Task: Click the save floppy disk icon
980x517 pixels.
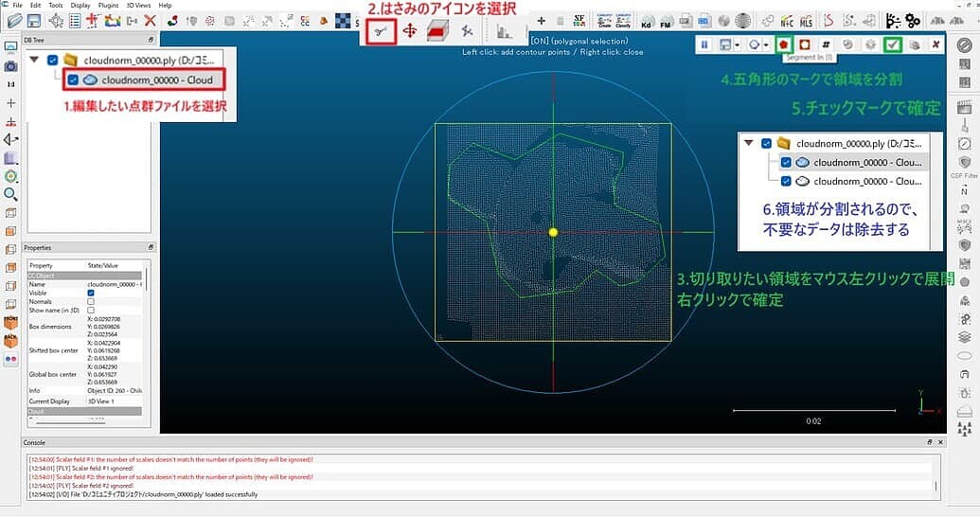Action: pyautogui.click(x=34, y=20)
